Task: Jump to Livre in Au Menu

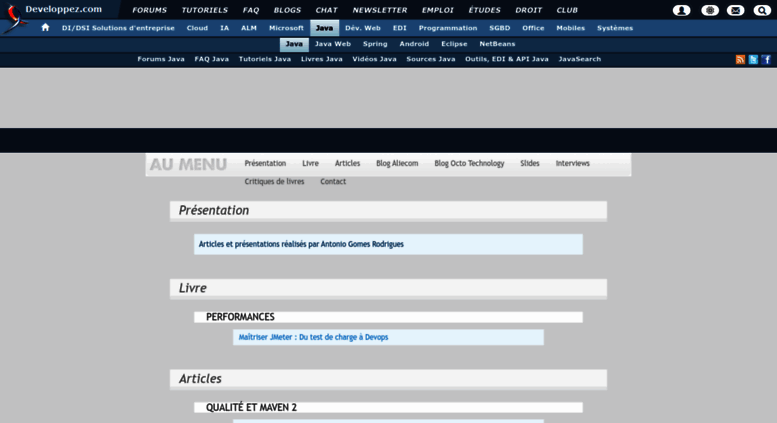Action: pyautogui.click(x=310, y=163)
